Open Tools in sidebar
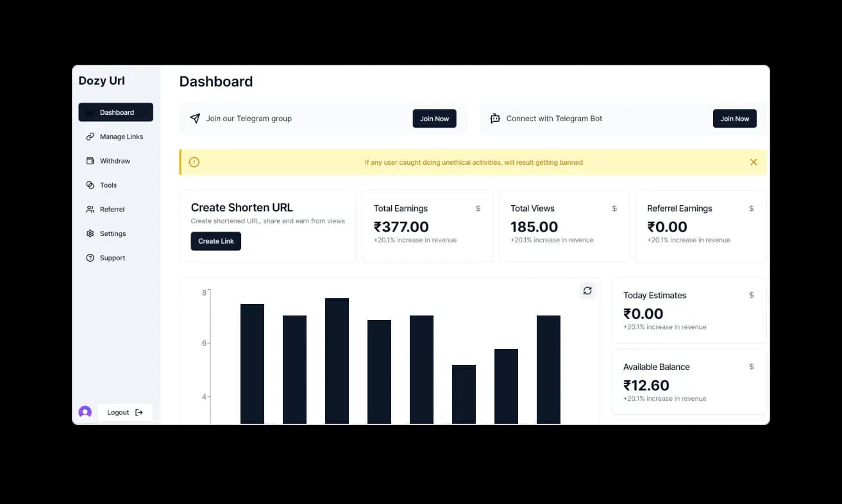This screenshot has width=842, height=504. point(115,185)
